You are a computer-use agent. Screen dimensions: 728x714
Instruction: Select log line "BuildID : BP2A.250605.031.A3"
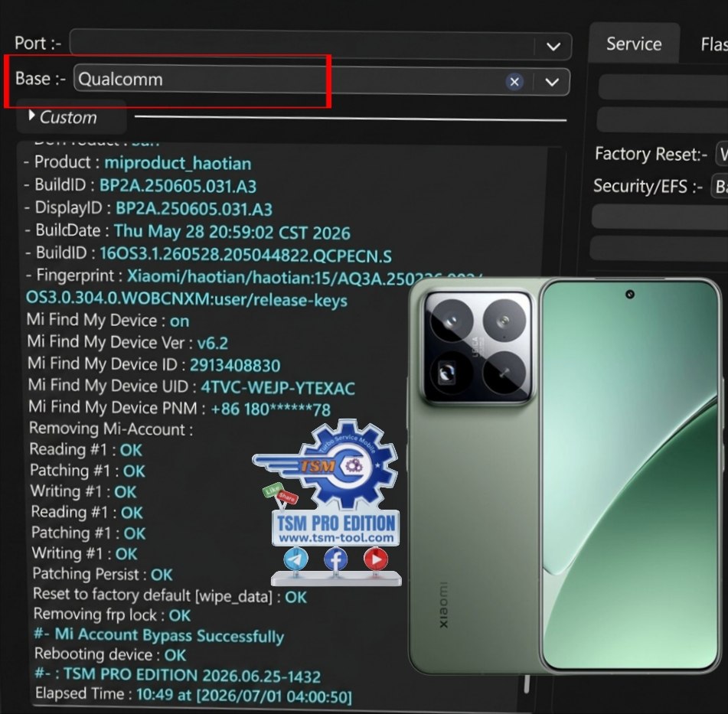[x=140, y=185]
